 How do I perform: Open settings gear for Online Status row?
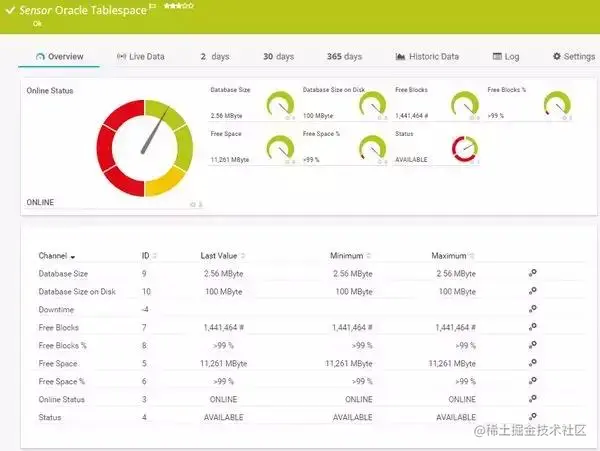[x=532, y=398]
